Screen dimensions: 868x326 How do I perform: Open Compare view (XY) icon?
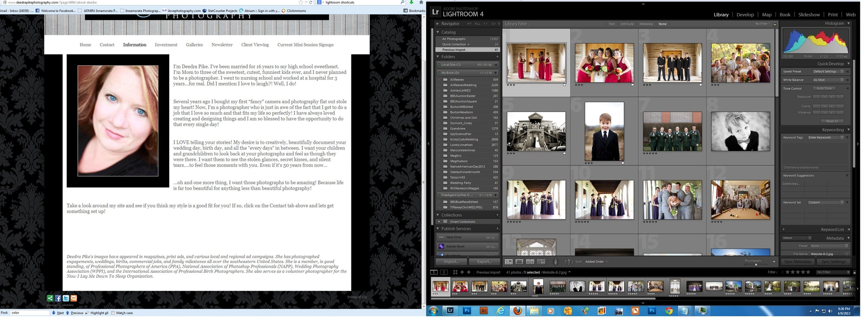tap(530, 262)
